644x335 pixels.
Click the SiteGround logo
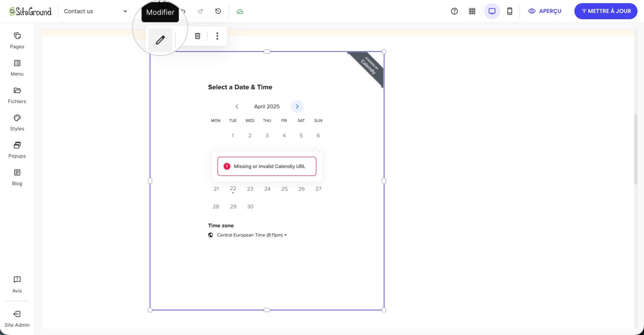pos(31,11)
